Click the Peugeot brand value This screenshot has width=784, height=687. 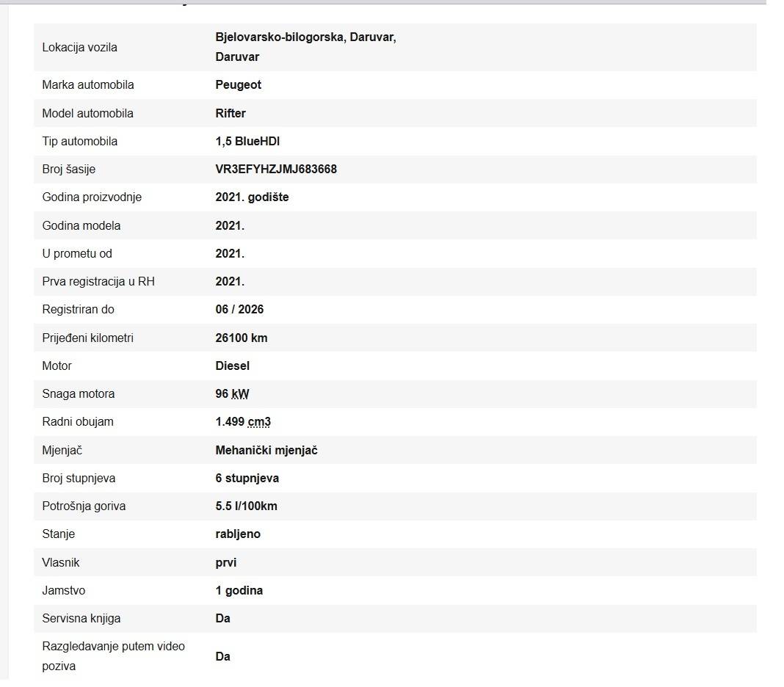[x=239, y=85]
